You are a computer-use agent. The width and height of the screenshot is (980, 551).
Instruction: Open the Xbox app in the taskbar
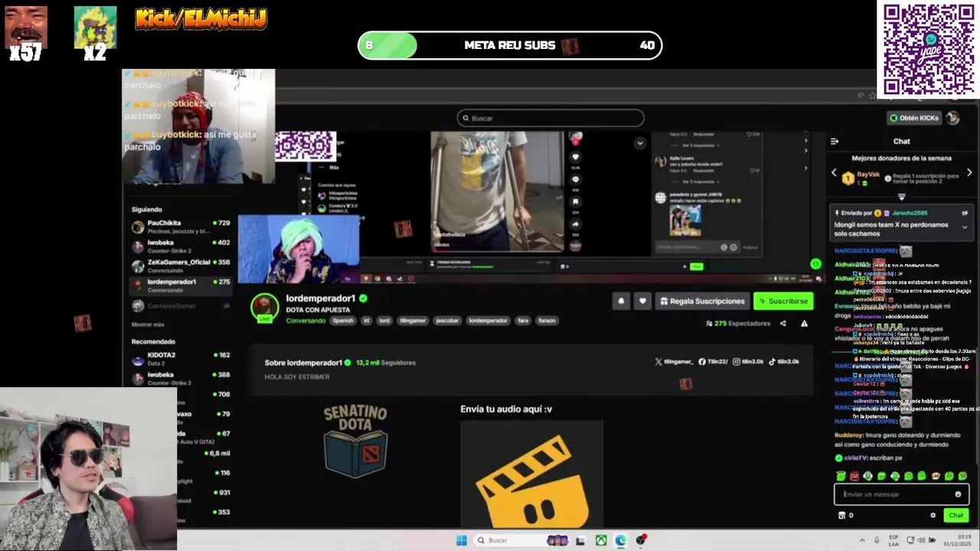[602, 540]
